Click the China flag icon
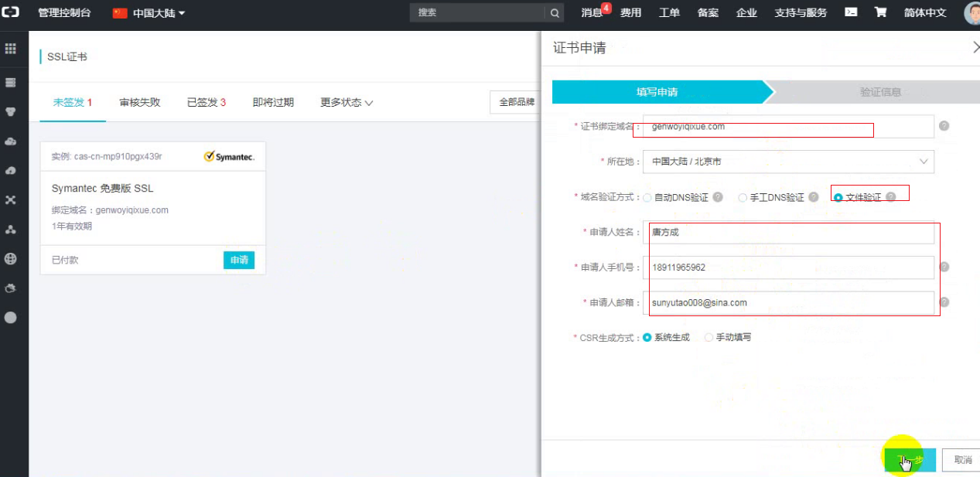This screenshot has height=477, width=980. (120, 13)
